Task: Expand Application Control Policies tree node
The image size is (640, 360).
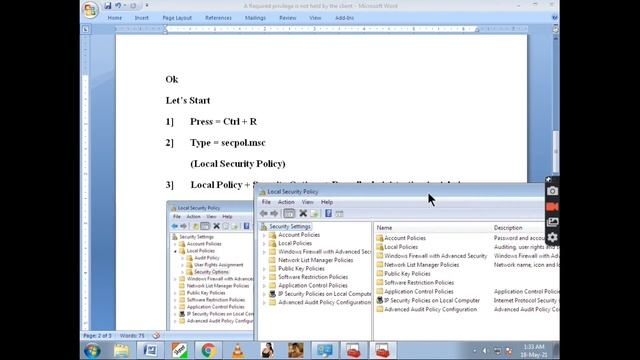Action: [264, 286]
